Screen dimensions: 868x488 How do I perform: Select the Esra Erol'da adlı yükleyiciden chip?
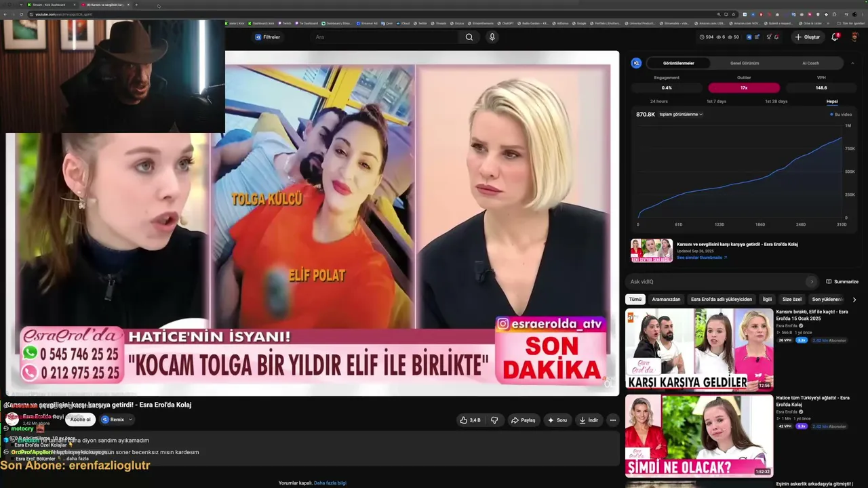coord(722,299)
